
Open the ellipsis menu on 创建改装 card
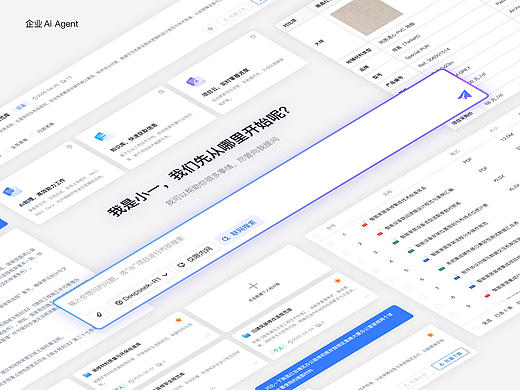(367, 296)
